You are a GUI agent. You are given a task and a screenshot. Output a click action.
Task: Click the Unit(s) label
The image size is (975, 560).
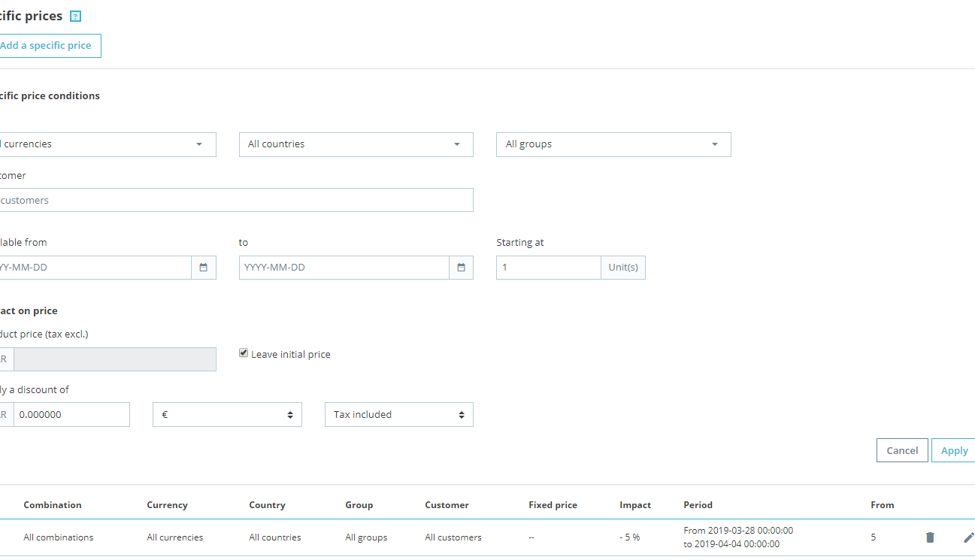623,268
